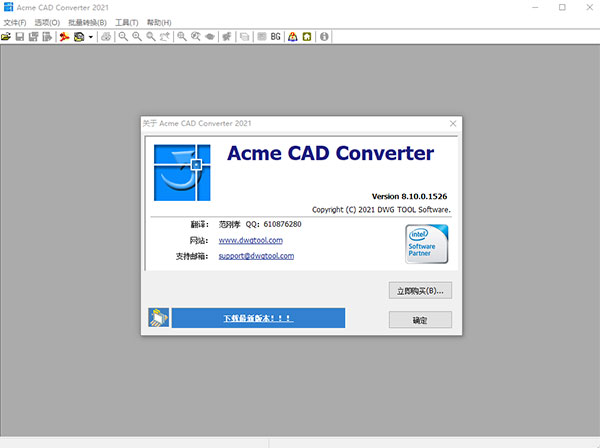
Task: Click the colorful triangle register icon
Action: (293, 37)
